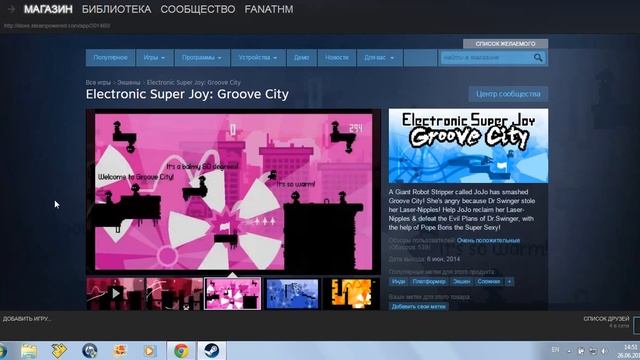Open File Explorer from the taskbar
This screenshot has width=640, height=360.
tap(29, 351)
